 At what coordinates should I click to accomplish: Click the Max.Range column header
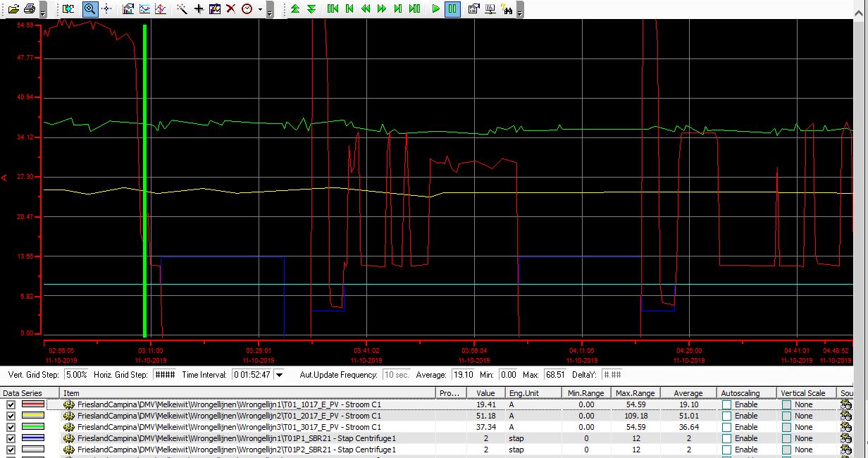635,393
